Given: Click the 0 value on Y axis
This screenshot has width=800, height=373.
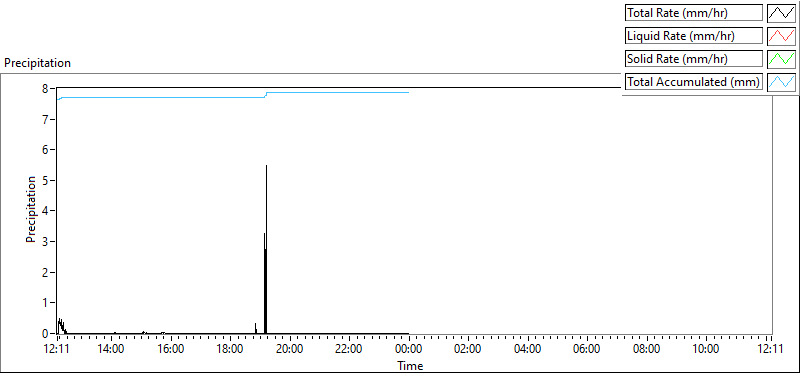Looking at the screenshot, I should point(45,333).
